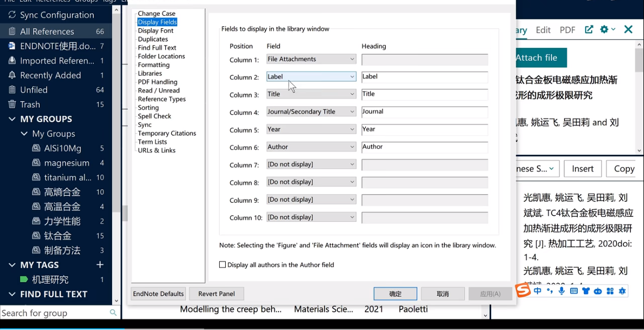The width and height of the screenshot is (644, 330).
Task: Select Reference Types preference category
Action: pos(162,99)
